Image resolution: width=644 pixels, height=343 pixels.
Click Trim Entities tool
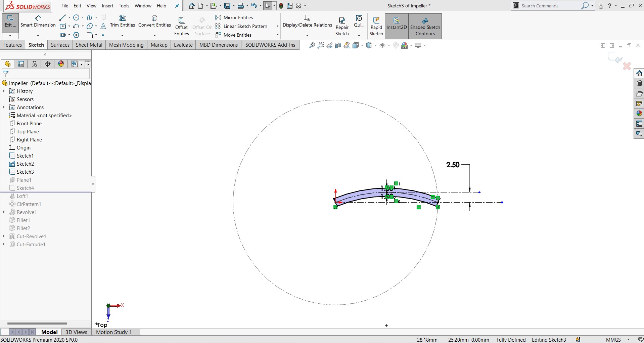(122, 22)
